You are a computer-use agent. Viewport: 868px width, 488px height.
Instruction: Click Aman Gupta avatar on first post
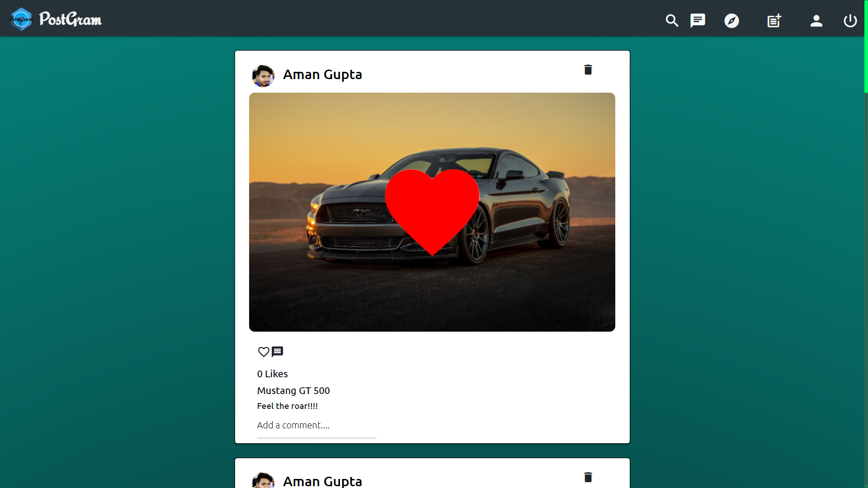click(263, 75)
